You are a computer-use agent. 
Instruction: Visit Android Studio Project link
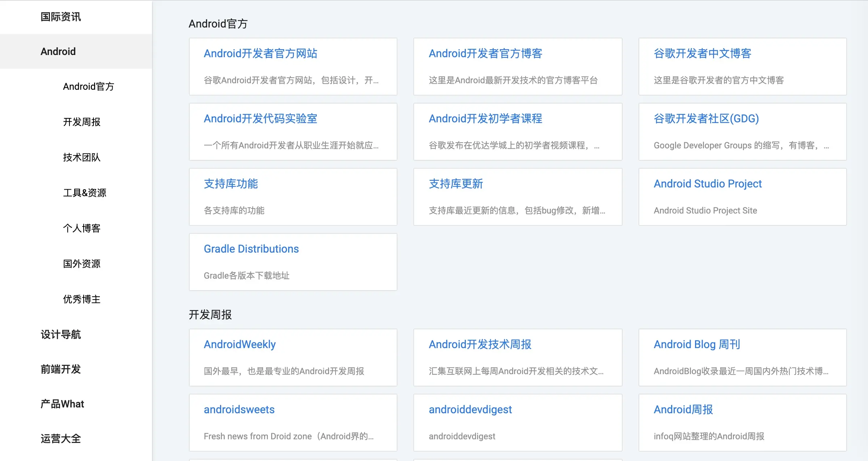tap(708, 184)
